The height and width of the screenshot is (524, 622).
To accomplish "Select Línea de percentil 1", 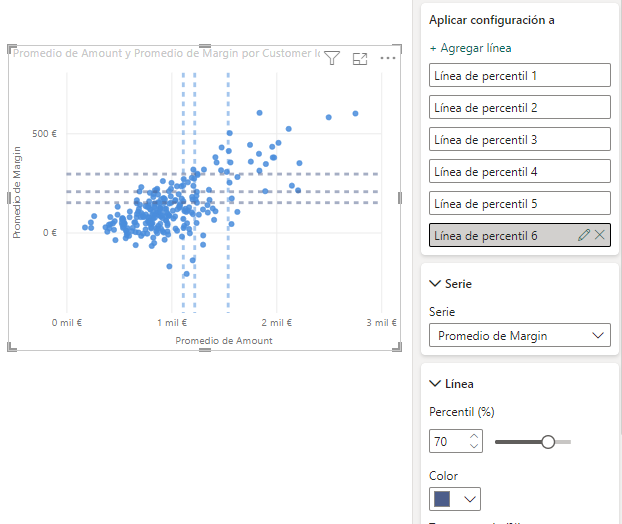I will tap(519, 76).
